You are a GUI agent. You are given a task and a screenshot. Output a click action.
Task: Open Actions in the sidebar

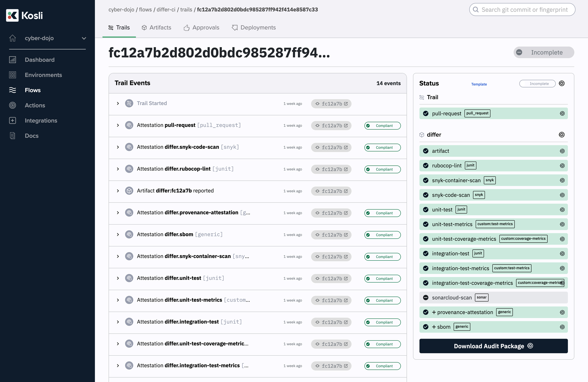35,105
